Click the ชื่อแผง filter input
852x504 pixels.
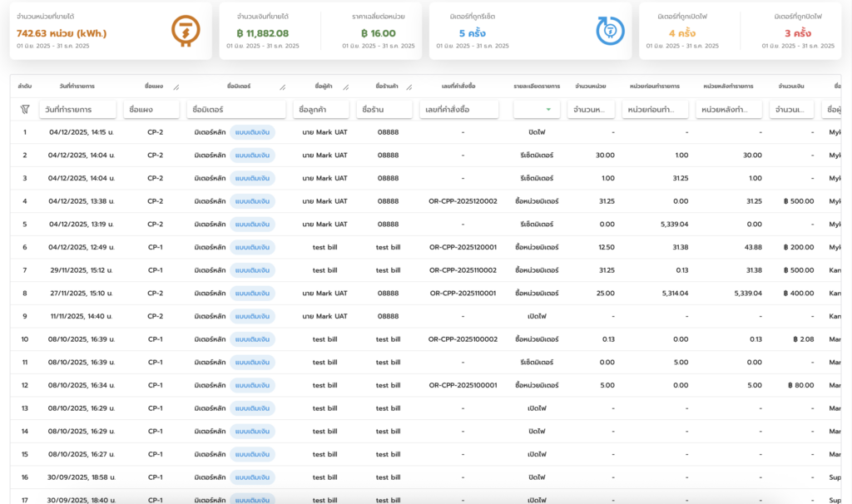coord(151,109)
